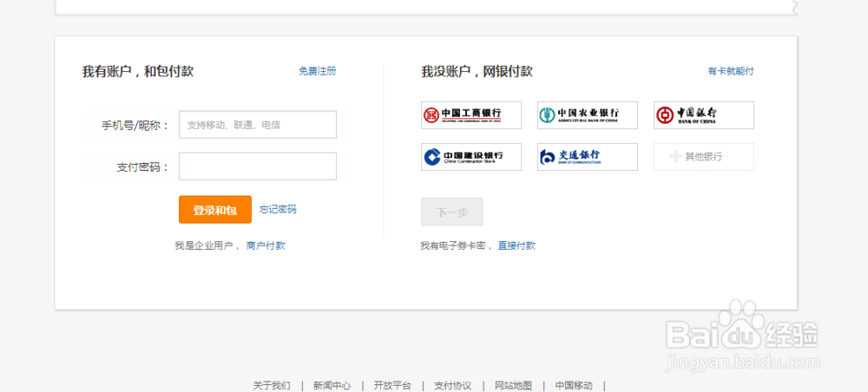Click the 手机号/昵称 label

[135, 126]
